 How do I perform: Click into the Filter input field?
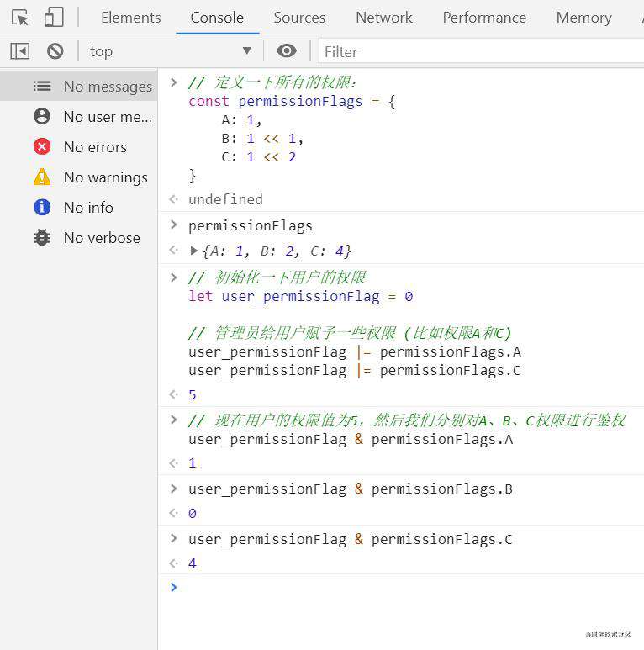[481, 51]
